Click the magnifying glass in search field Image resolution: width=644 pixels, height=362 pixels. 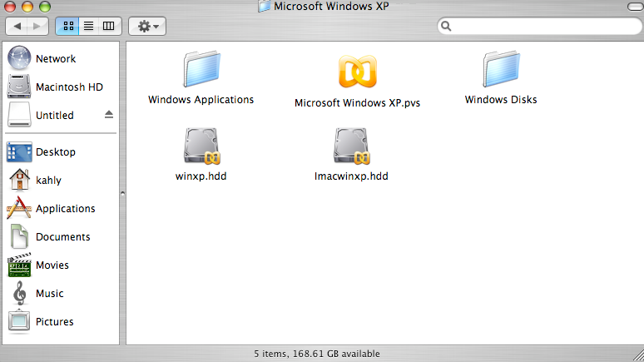446,27
